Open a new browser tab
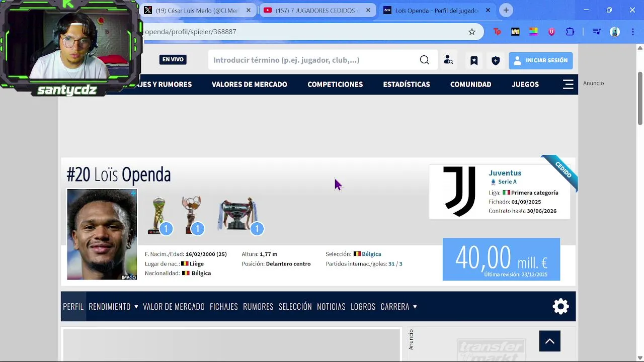 coord(506,10)
